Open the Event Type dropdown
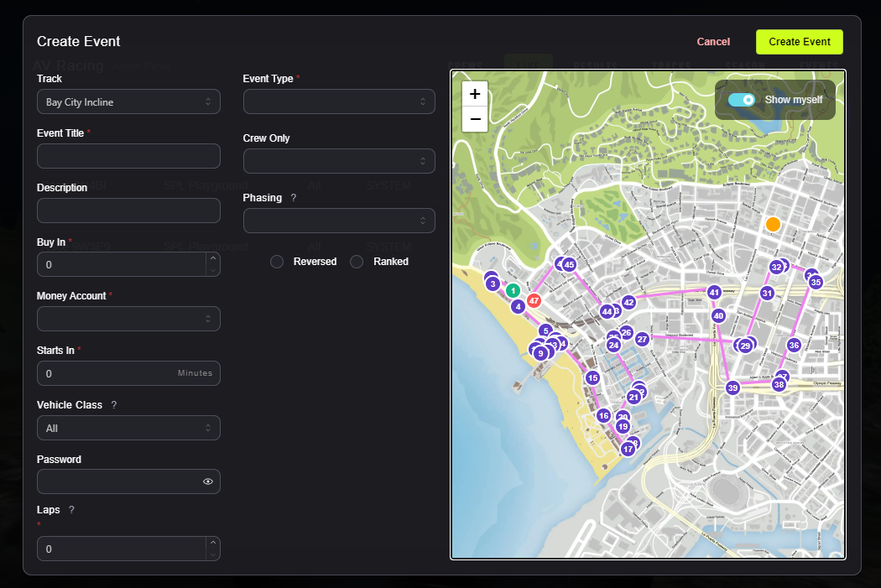Screen dimensions: 881x588 coord(339,101)
